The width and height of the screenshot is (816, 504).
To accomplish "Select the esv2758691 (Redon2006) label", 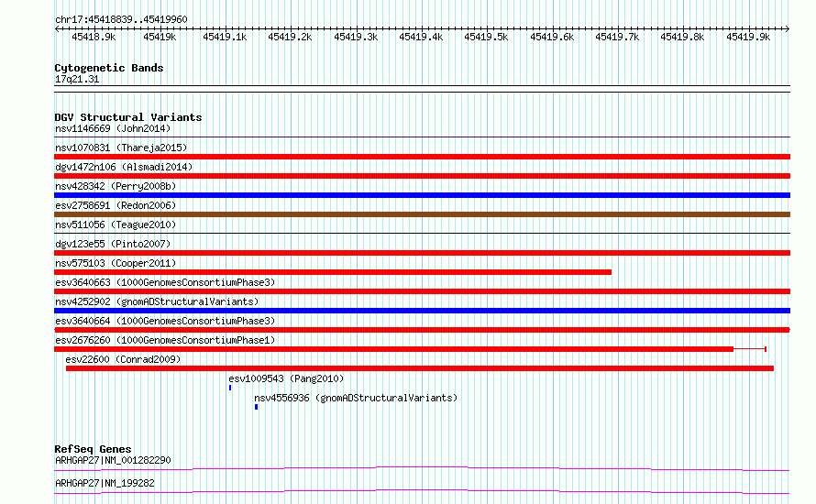I will 116,205.
